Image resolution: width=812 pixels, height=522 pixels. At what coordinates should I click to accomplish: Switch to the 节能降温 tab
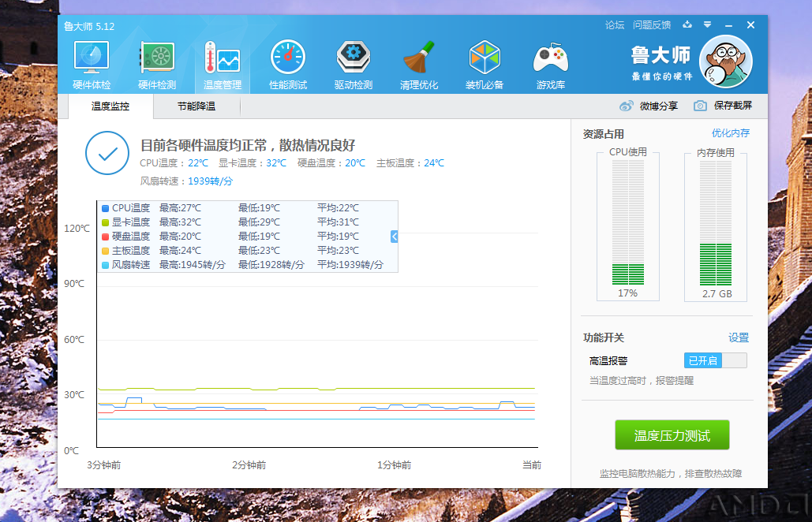[x=196, y=106]
